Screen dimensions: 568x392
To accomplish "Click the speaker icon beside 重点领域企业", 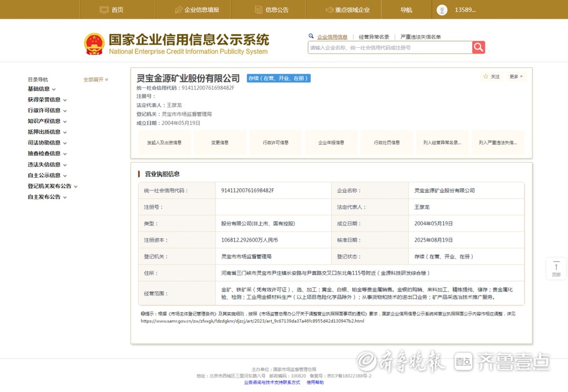I will (x=330, y=10).
